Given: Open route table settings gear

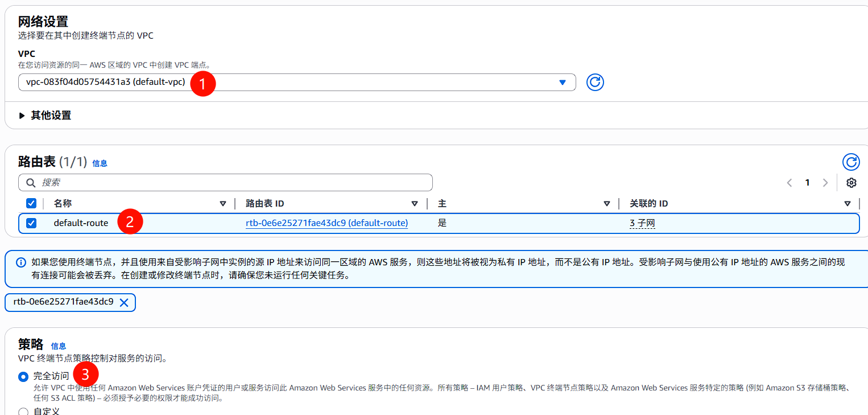Looking at the screenshot, I should (x=851, y=183).
